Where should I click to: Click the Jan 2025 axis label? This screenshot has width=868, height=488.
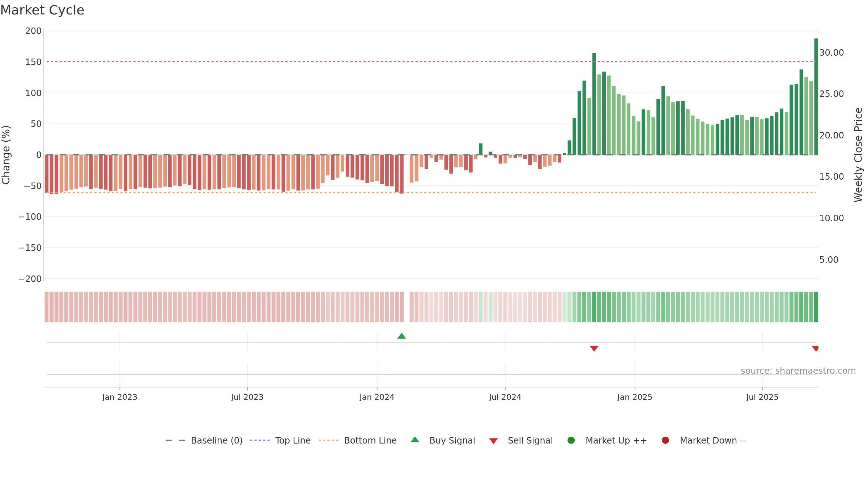click(x=635, y=397)
